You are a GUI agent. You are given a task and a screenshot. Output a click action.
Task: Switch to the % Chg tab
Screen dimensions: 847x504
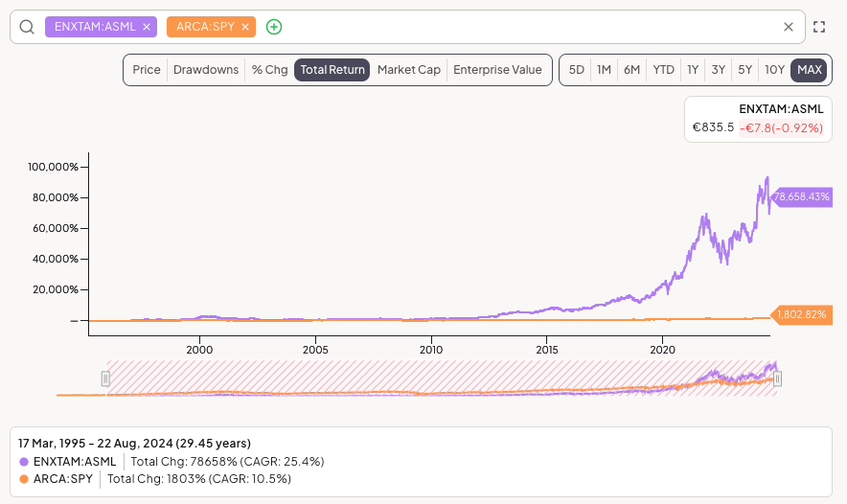(x=269, y=70)
